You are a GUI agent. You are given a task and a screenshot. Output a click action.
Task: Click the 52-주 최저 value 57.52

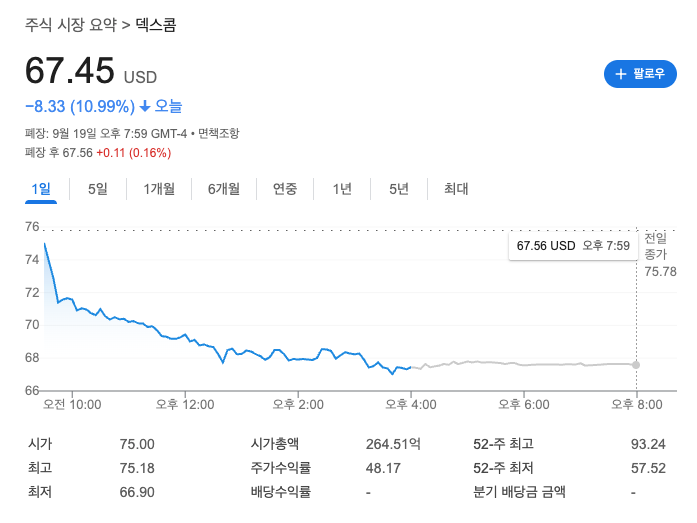(x=648, y=468)
